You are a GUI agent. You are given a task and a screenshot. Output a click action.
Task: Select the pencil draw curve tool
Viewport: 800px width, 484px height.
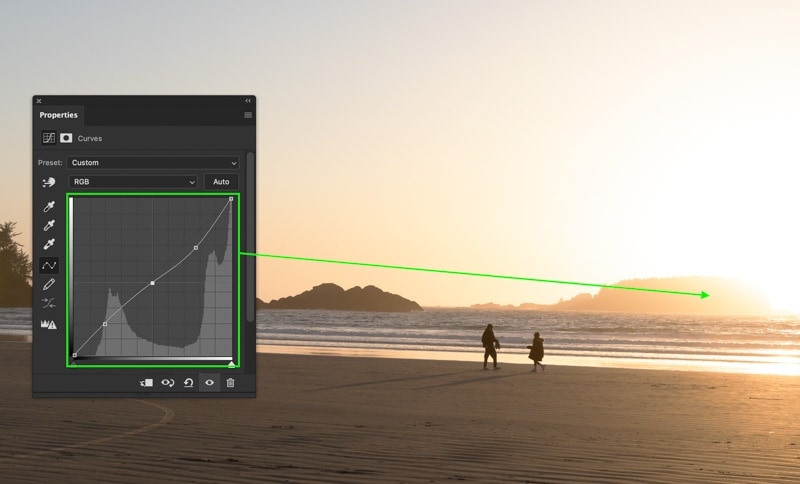point(48,285)
